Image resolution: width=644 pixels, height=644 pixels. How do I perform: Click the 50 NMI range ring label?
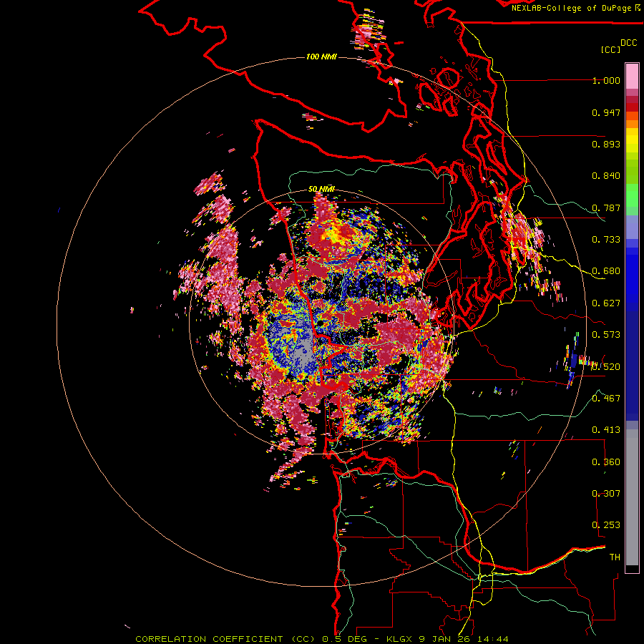(321, 189)
